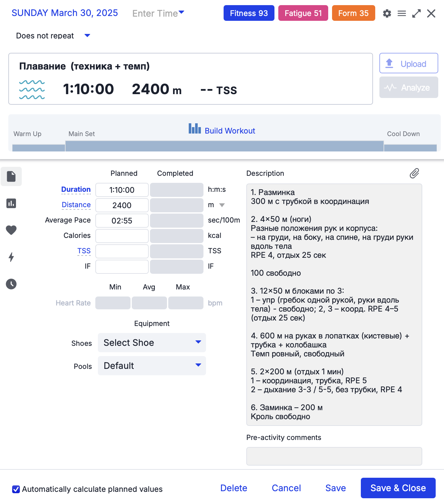Click the Upload button
444x504 pixels.
[x=408, y=63]
